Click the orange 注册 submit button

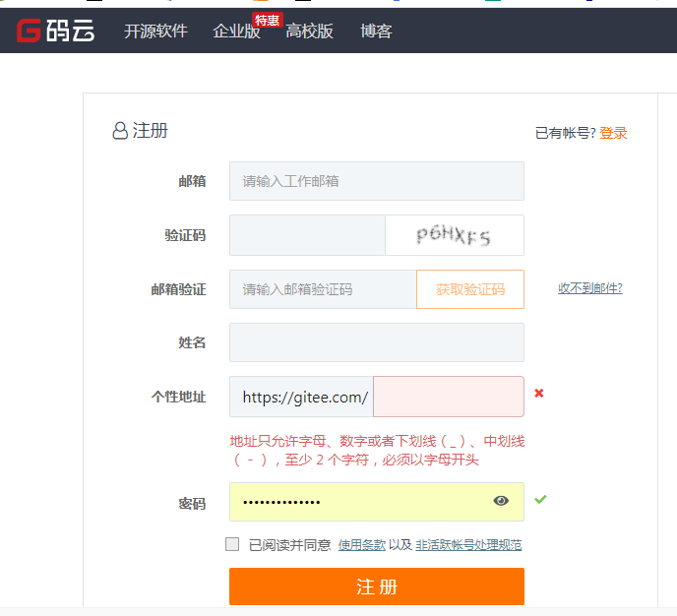pyautogui.click(x=377, y=586)
